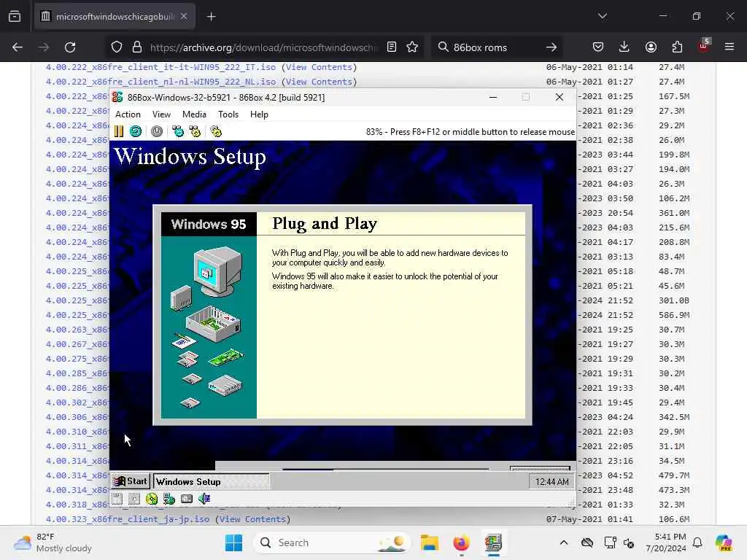Image resolution: width=747 pixels, height=560 pixels.
Task: Pause the 86Box emulation
Action: coord(119,131)
